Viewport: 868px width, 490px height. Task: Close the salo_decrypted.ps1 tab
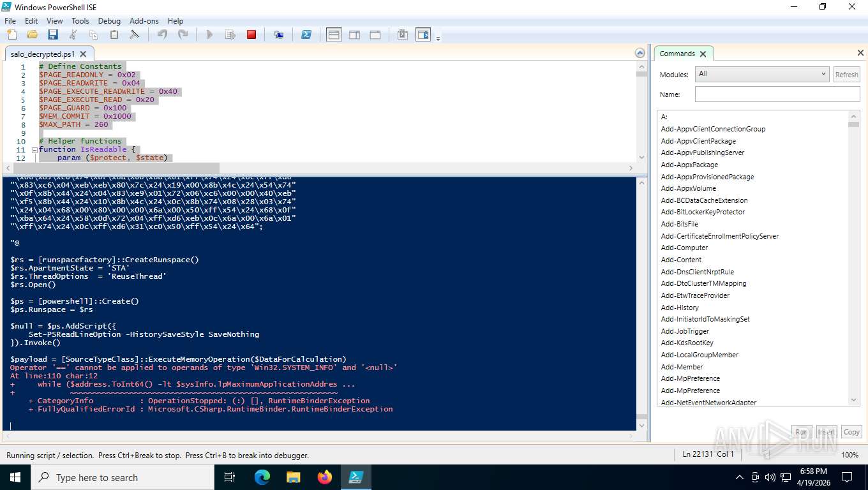tap(83, 54)
